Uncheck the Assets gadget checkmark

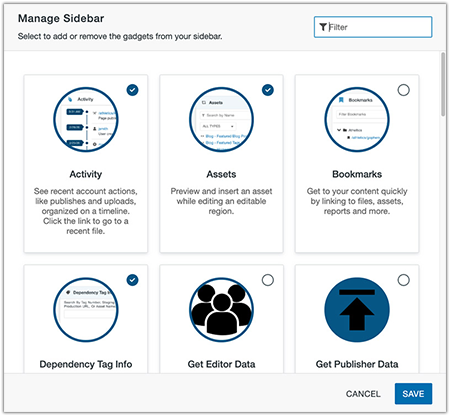268,90
